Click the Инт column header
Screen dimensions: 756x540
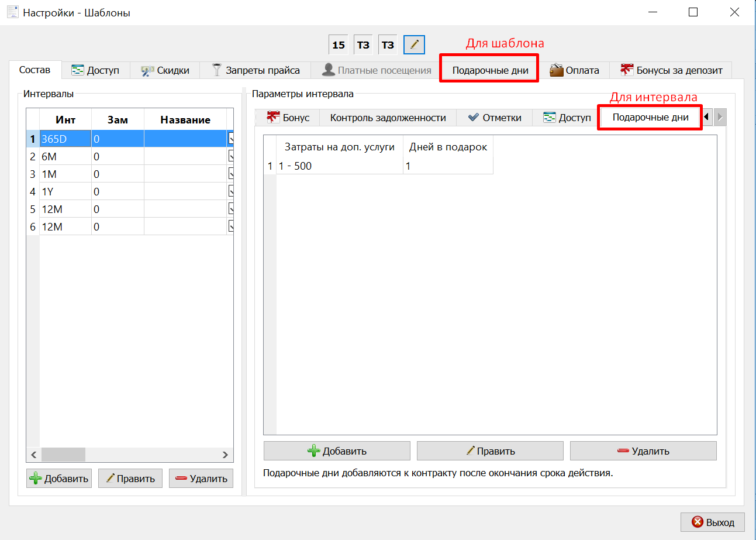tap(65, 119)
